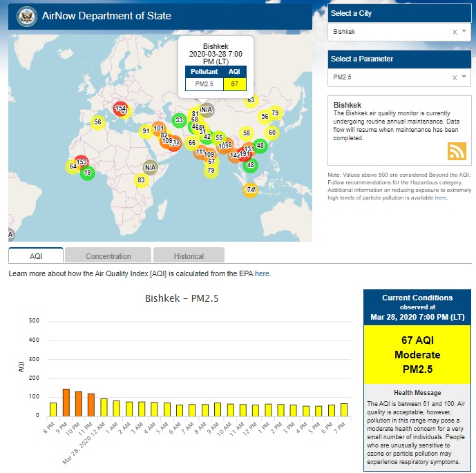Image resolution: width=476 pixels, height=473 pixels.
Task: Clear the PM2.5 parameter selection
Action: click(x=455, y=77)
